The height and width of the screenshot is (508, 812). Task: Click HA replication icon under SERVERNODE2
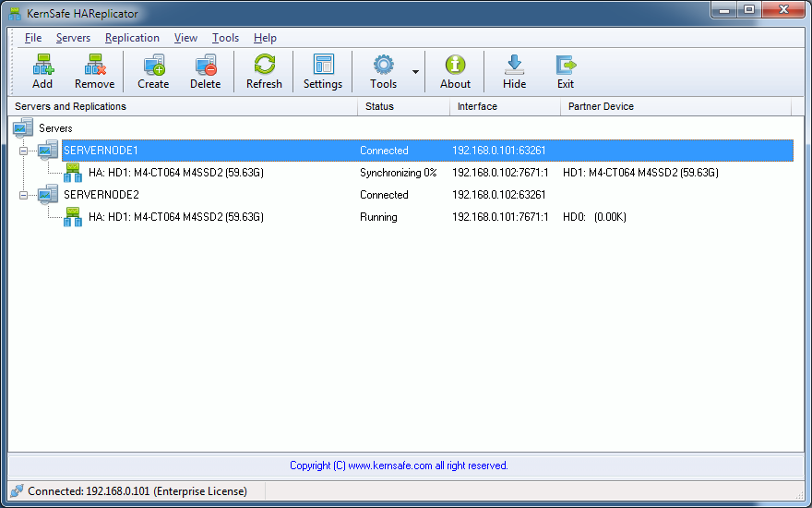point(73,217)
